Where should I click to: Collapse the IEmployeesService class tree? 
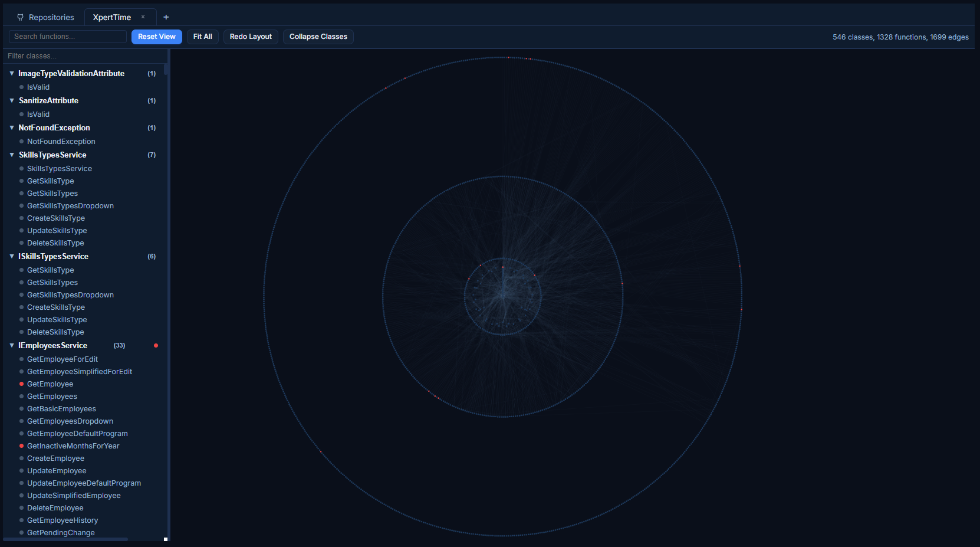[12, 345]
